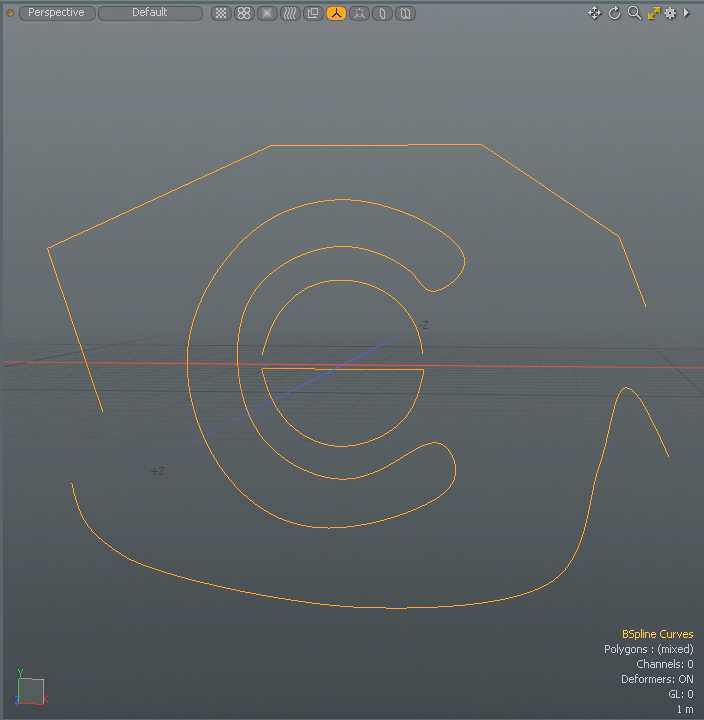704x720 pixels.
Task: Expand the right arrow viewport menu
Action: pyautogui.click(x=686, y=13)
